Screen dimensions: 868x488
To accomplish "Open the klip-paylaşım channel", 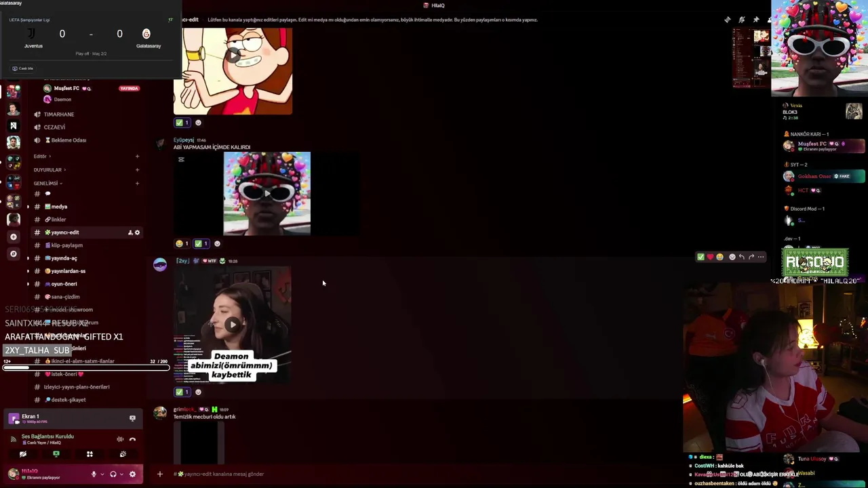I will 87,245.
